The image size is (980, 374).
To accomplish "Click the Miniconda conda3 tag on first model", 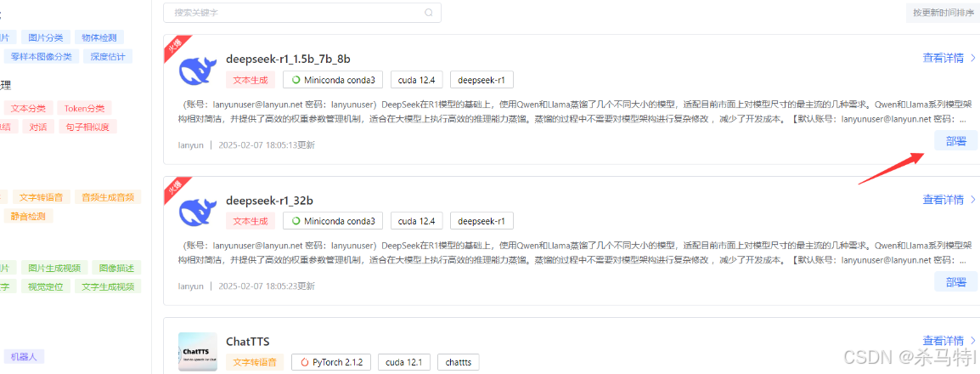I will (x=333, y=80).
